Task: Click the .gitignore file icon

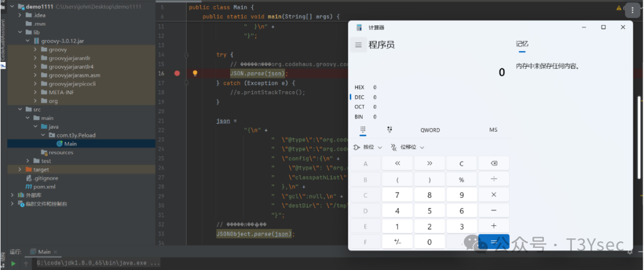Action: click(x=29, y=178)
